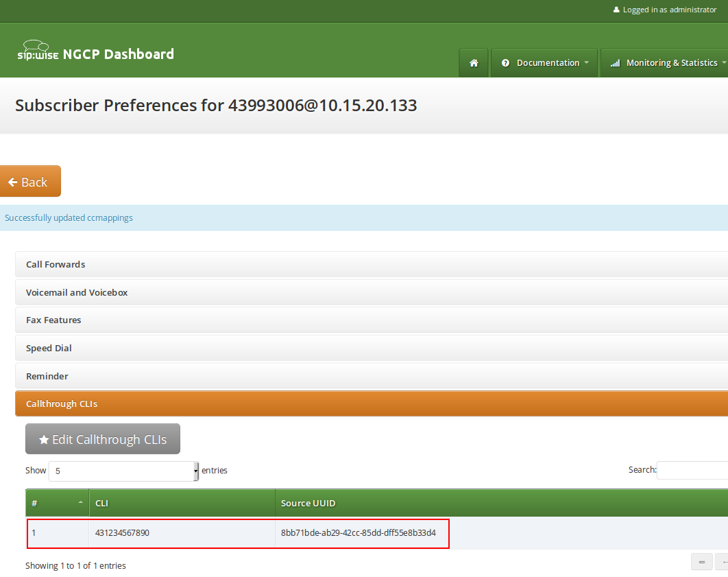Click the sip:wise NGCP Dashboard logo

(x=95, y=54)
